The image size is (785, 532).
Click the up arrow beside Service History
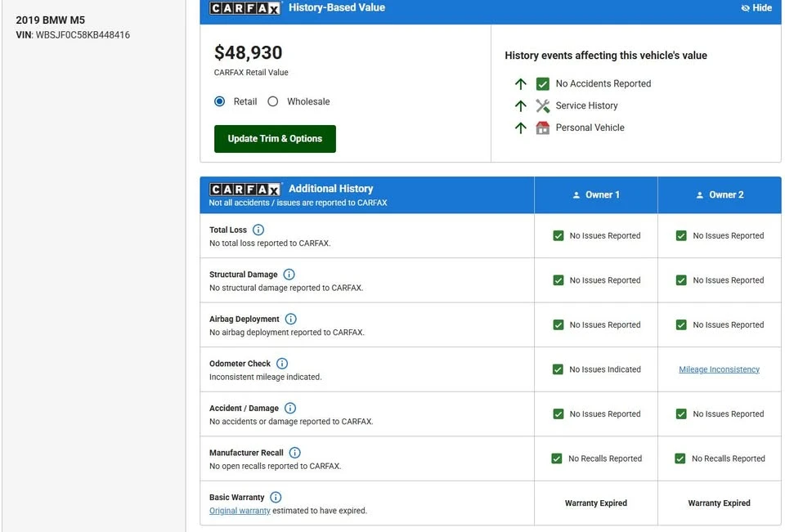tap(521, 105)
